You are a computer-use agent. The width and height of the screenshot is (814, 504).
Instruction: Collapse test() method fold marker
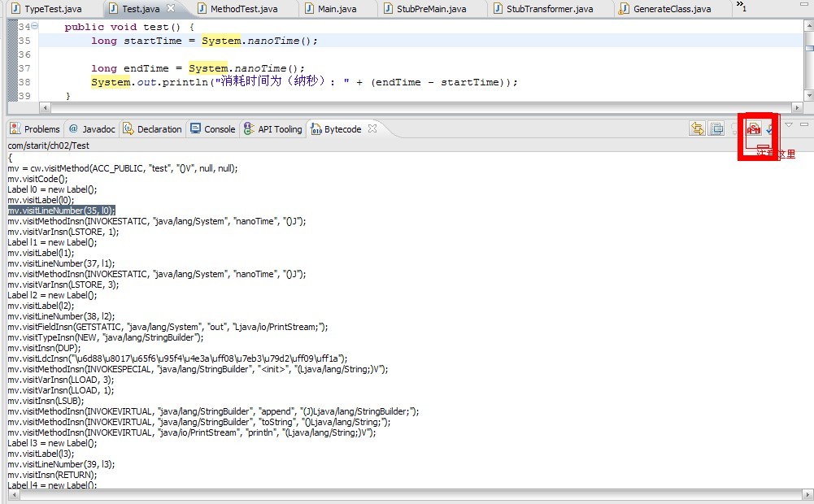coord(34,25)
